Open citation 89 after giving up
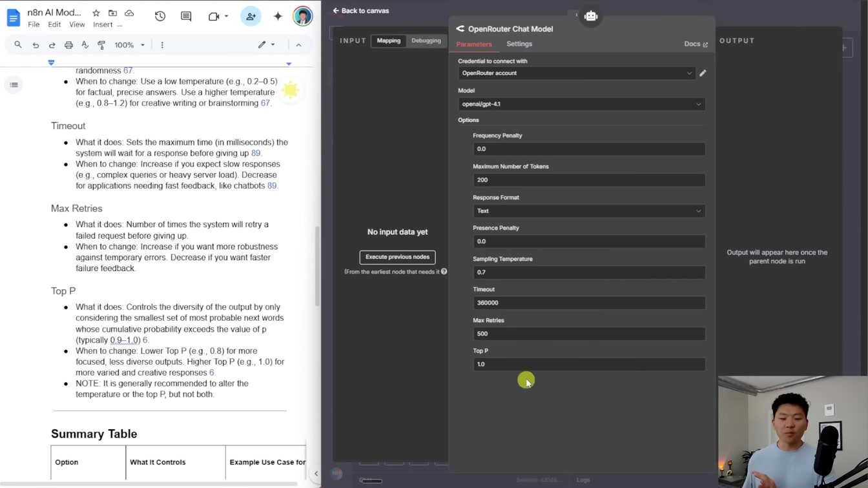Screen dimensions: 868x488 pyautogui.click(x=256, y=153)
